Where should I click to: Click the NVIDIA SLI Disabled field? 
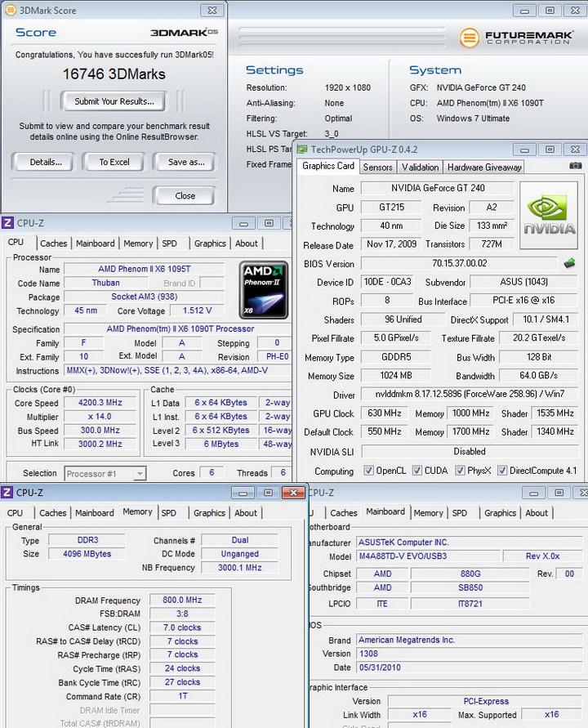470,451
